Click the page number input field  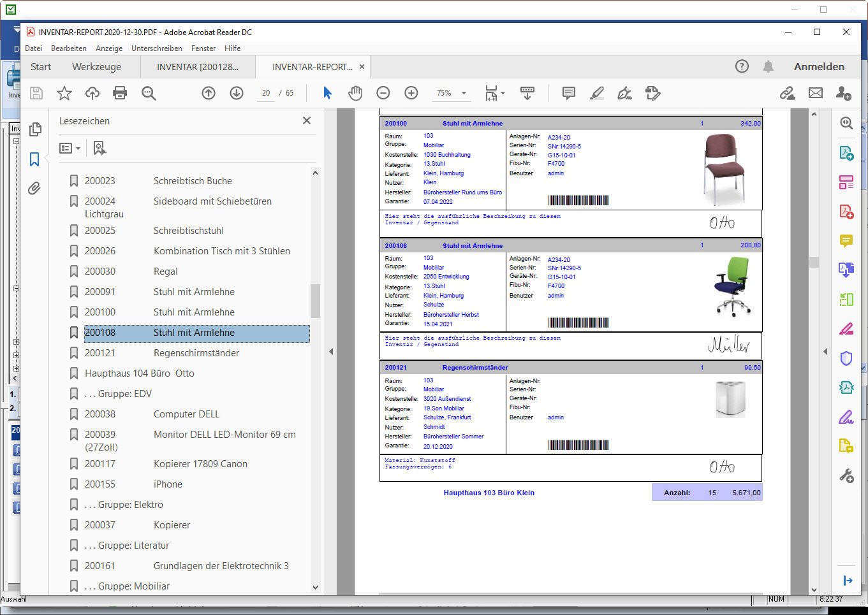tap(266, 93)
